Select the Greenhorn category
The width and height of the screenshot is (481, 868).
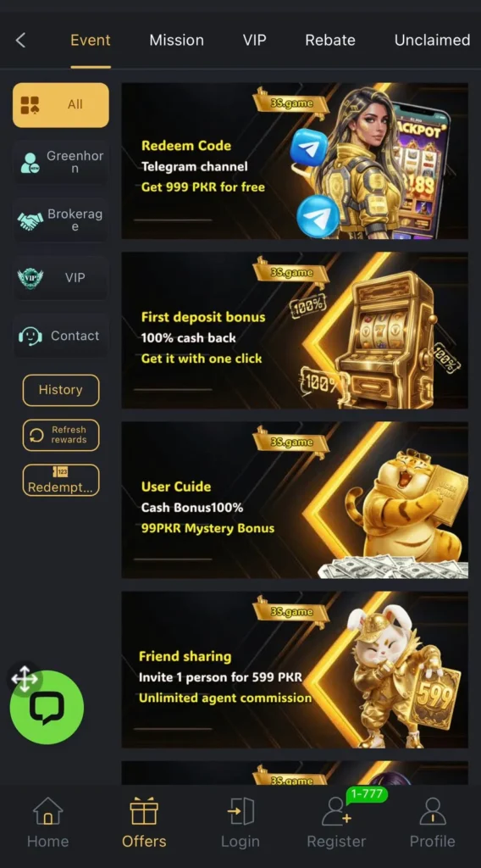61,162
